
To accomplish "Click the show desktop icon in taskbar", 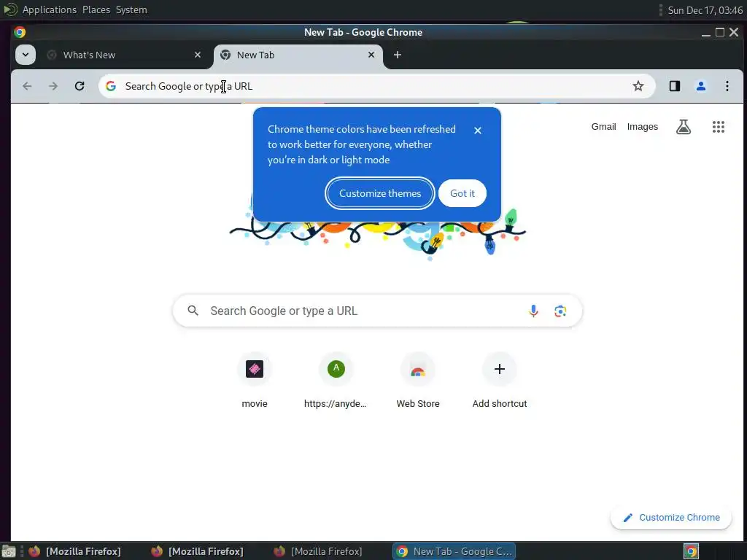I will click(9, 552).
